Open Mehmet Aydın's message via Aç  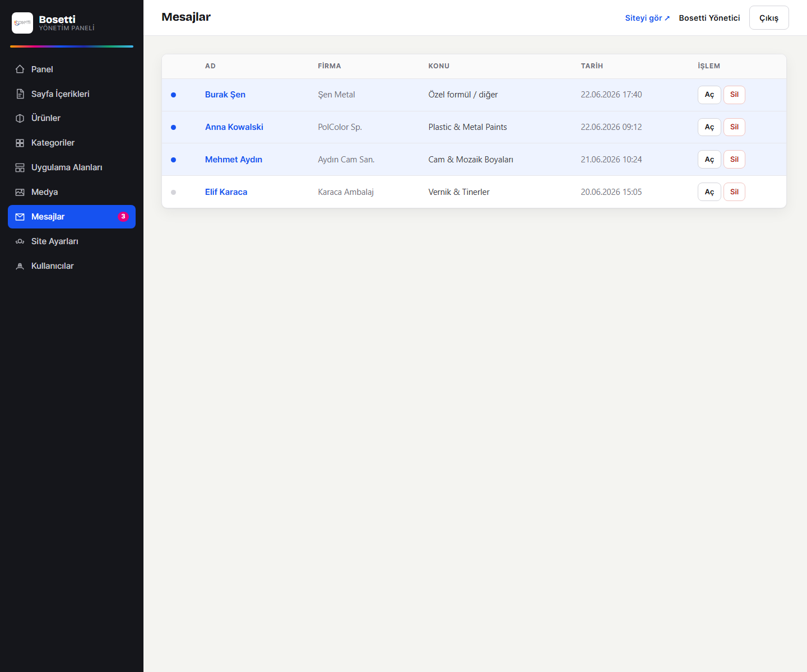point(709,160)
